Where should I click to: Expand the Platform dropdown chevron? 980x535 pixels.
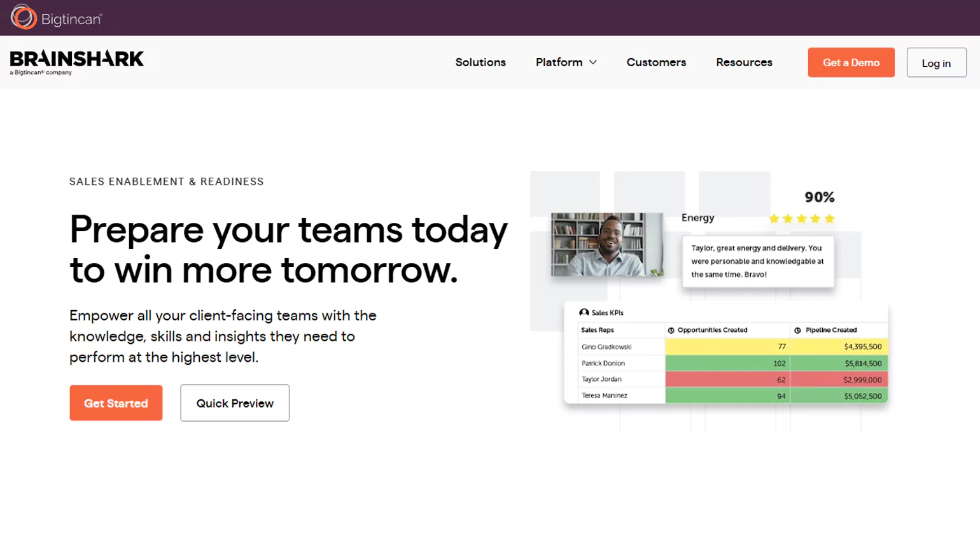(593, 62)
